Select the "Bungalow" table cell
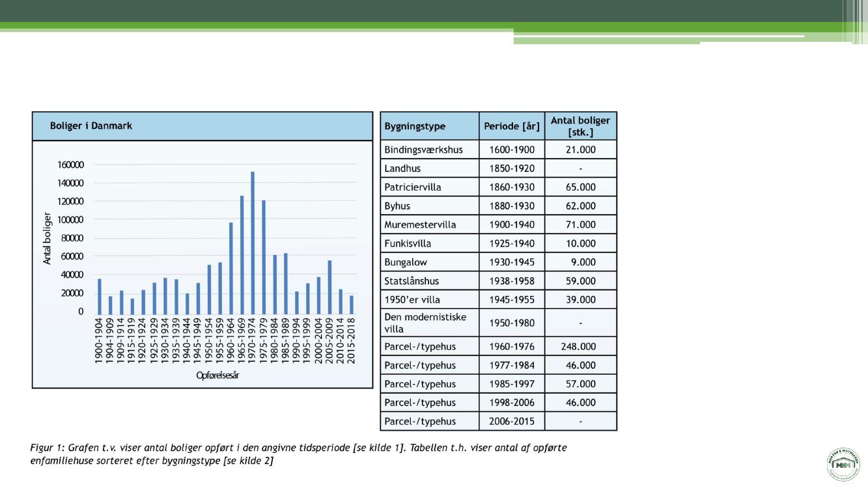 [430, 262]
